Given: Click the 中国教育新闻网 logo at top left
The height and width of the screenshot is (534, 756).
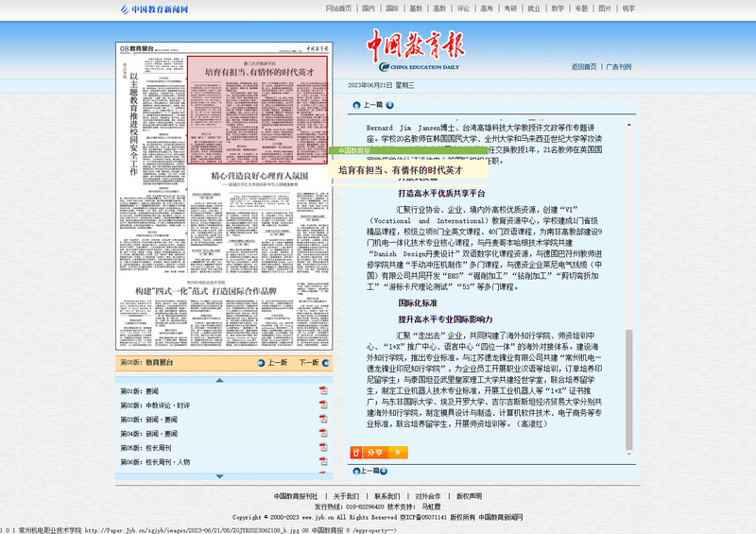Looking at the screenshot, I should click(154, 9).
